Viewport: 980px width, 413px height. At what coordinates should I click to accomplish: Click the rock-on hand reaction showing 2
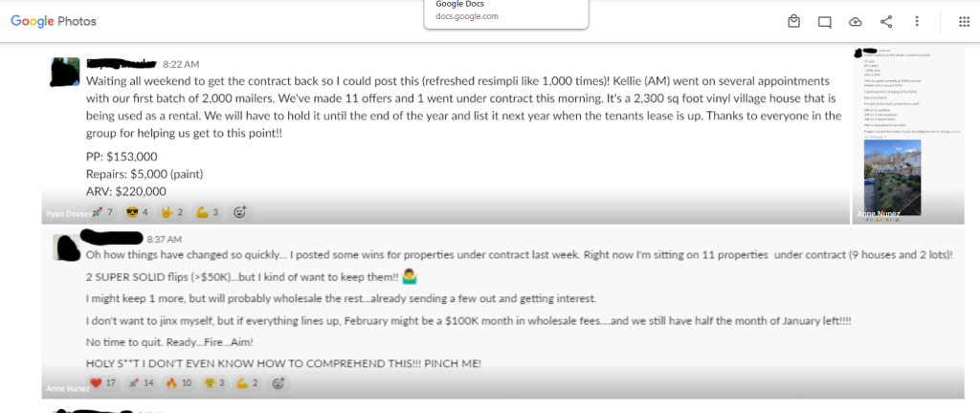coord(172,212)
